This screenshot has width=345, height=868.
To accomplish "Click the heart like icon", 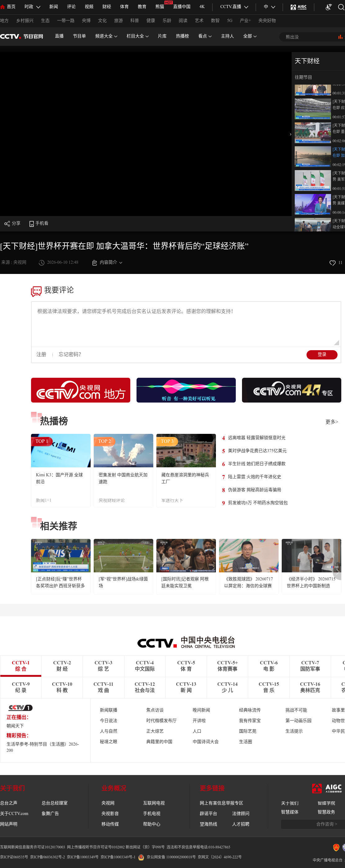I will [332, 263].
